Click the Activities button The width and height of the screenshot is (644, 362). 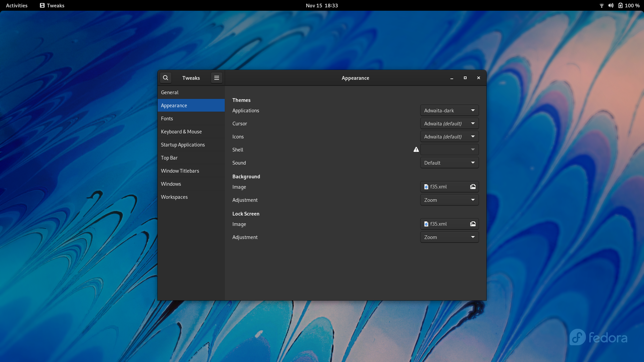17,5
